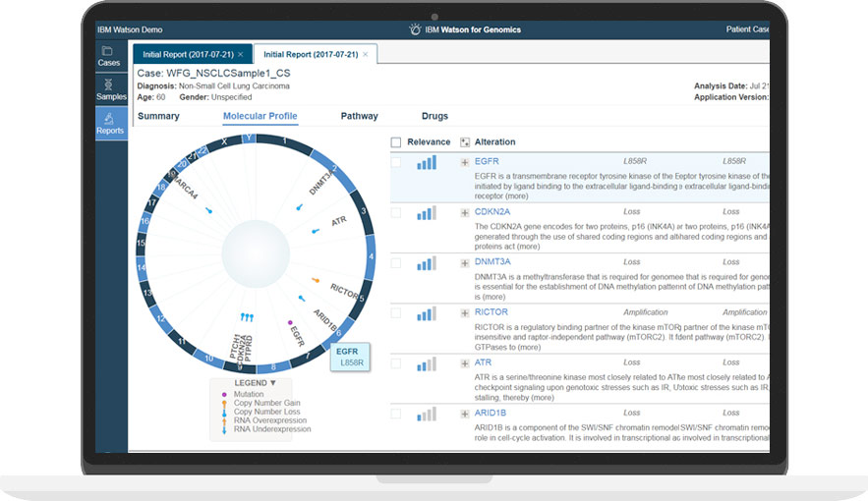Viewport: 868px width, 501px height.
Task: Click the ARID1B relevance bars icon
Action: point(427,415)
